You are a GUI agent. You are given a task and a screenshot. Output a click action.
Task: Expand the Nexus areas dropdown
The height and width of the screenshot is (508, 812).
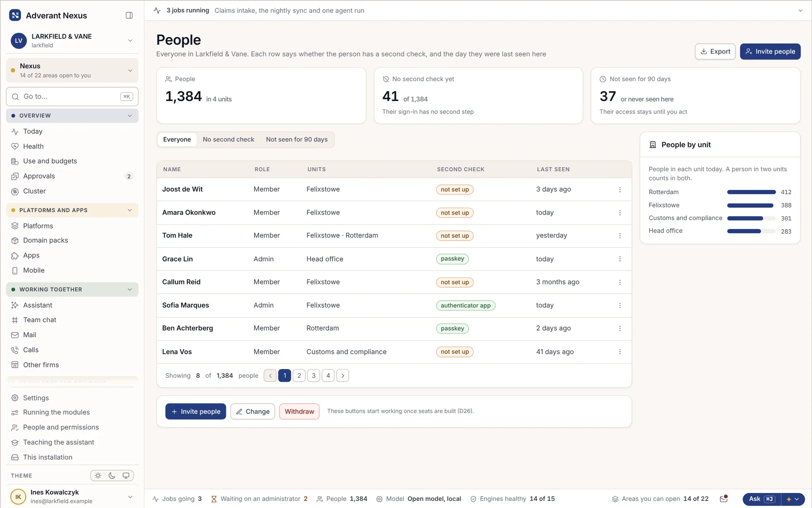(x=72, y=71)
